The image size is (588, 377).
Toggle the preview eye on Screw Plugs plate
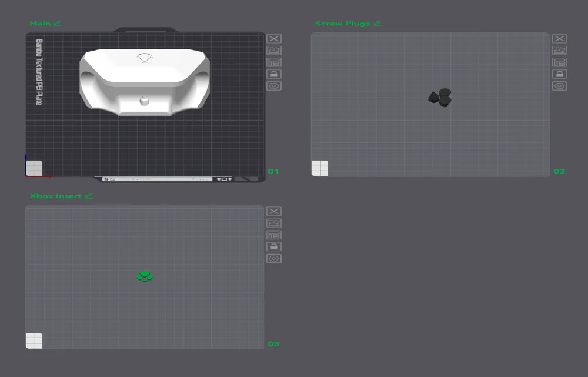(x=559, y=85)
